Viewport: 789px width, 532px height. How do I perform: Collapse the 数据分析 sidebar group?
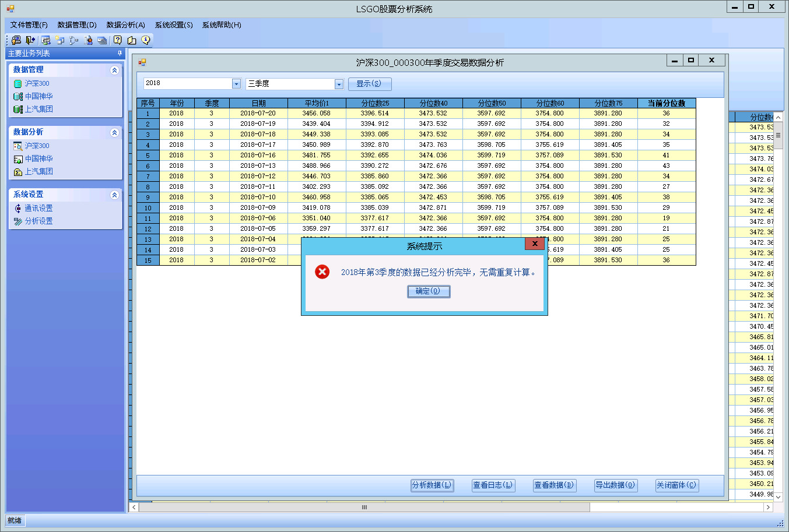coord(114,132)
